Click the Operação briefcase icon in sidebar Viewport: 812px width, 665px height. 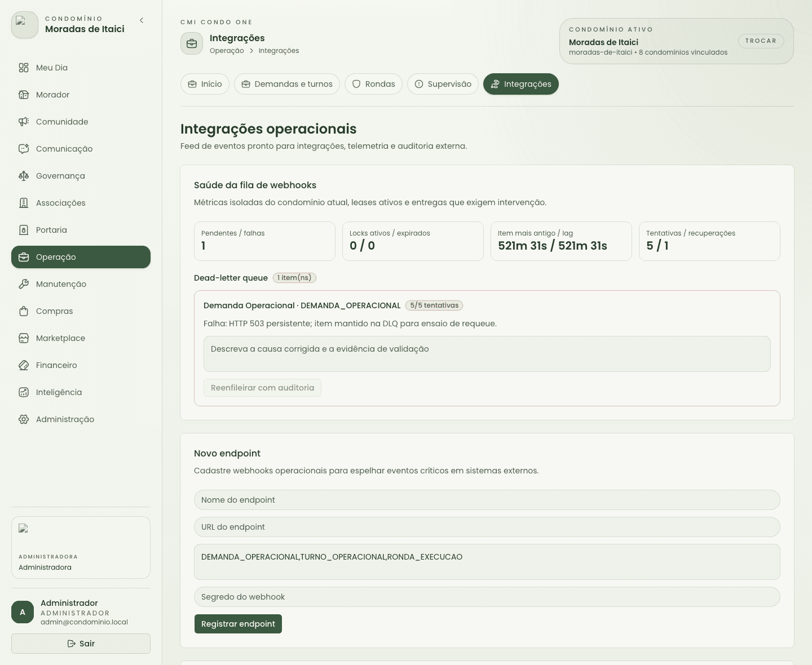tap(24, 257)
